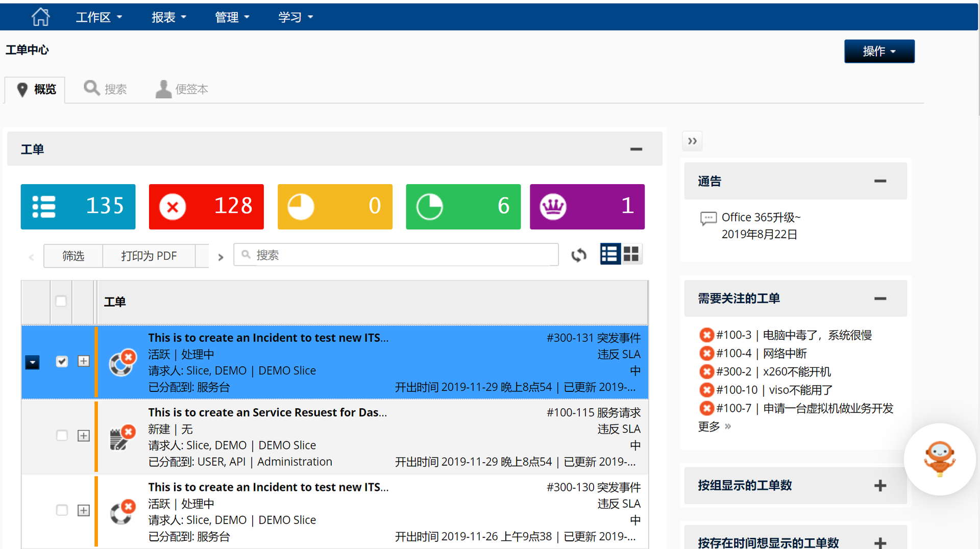The width and height of the screenshot is (980, 549).
Task: Expand details of ticket #300-130 row
Action: click(84, 511)
